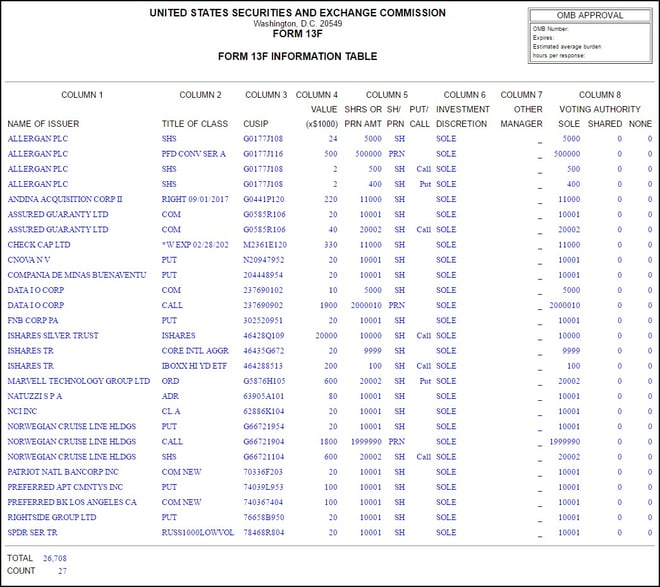Click the 330 value for Check Cap
The width and height of the screenshot is (660, 587).
coord(331,244)
